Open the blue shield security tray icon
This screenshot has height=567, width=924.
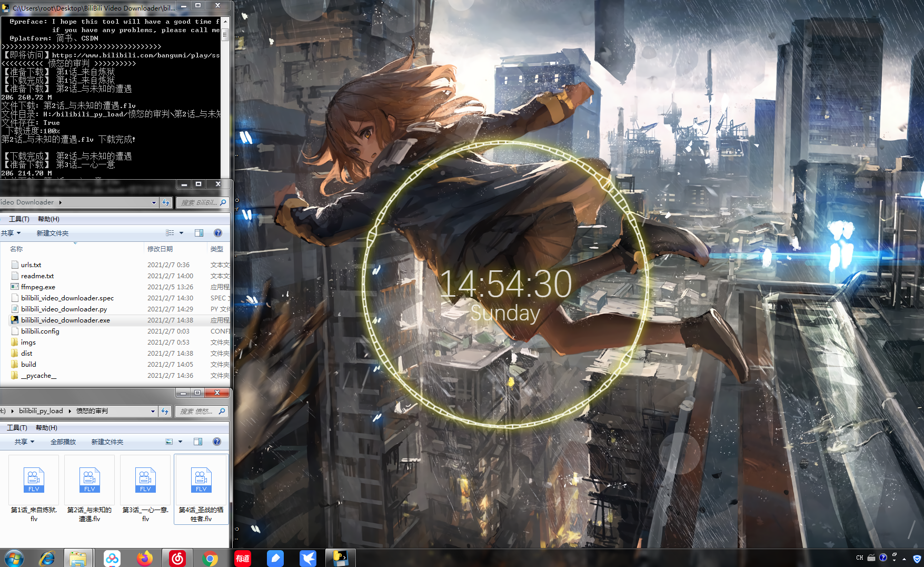[917, 559]
